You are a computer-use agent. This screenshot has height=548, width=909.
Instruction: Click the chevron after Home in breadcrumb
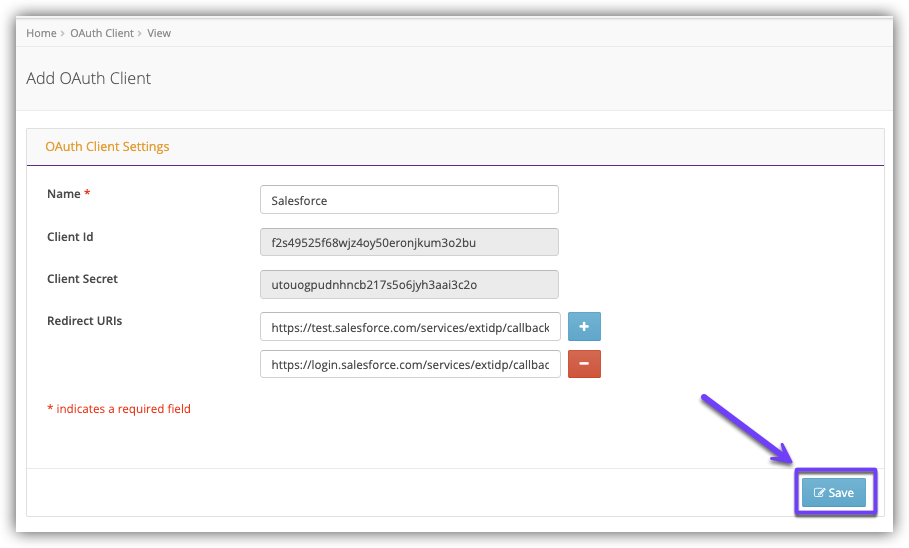point(63,33)
